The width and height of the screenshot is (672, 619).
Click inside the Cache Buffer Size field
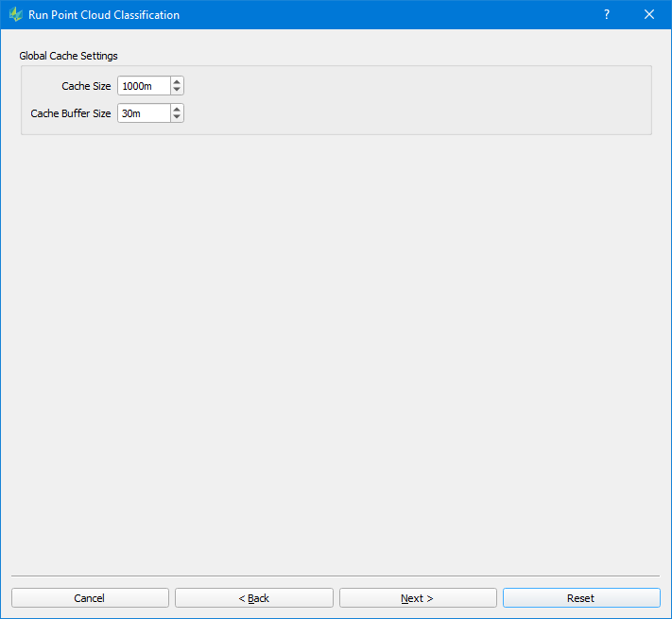click(x=144, y=113)
